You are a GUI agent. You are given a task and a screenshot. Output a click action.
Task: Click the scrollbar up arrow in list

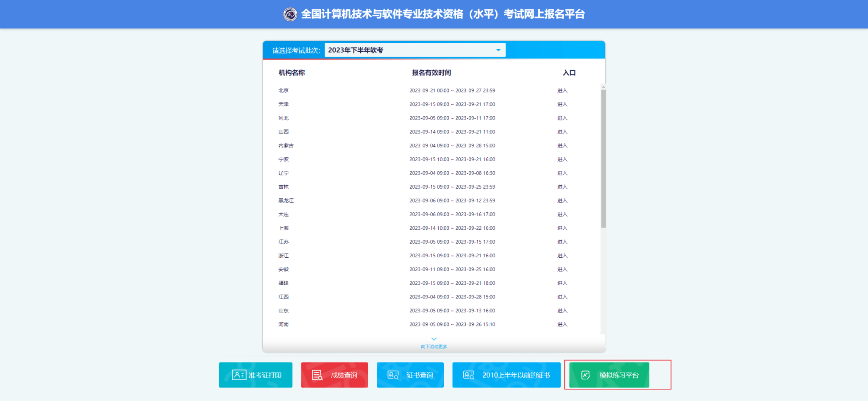coord(603,87)
